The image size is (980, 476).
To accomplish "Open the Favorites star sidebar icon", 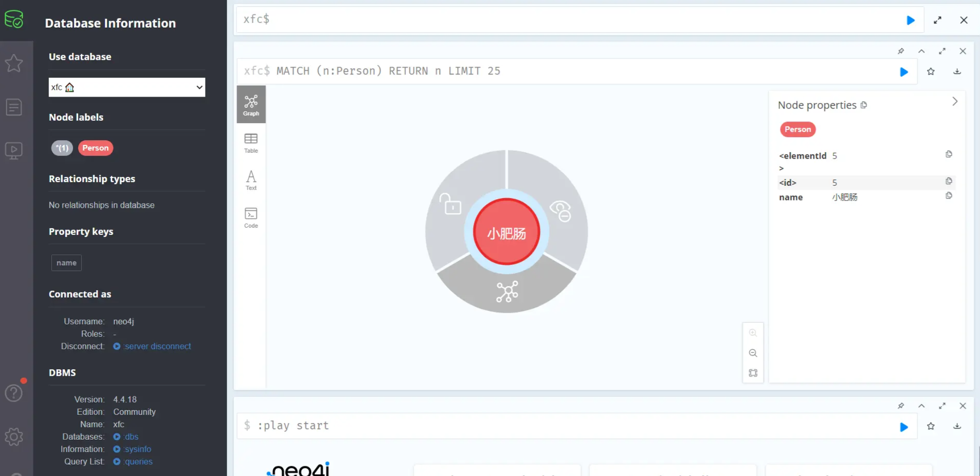I will coord(14,63).
